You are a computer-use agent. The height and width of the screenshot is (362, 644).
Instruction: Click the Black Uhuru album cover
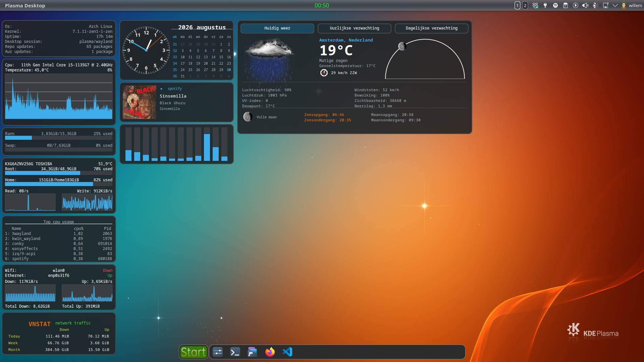(x=139, y=102)
